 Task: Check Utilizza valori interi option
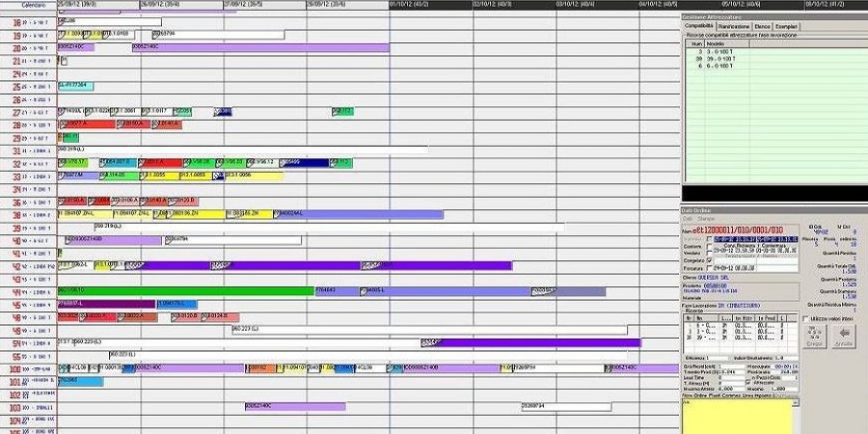click(806, 319)
